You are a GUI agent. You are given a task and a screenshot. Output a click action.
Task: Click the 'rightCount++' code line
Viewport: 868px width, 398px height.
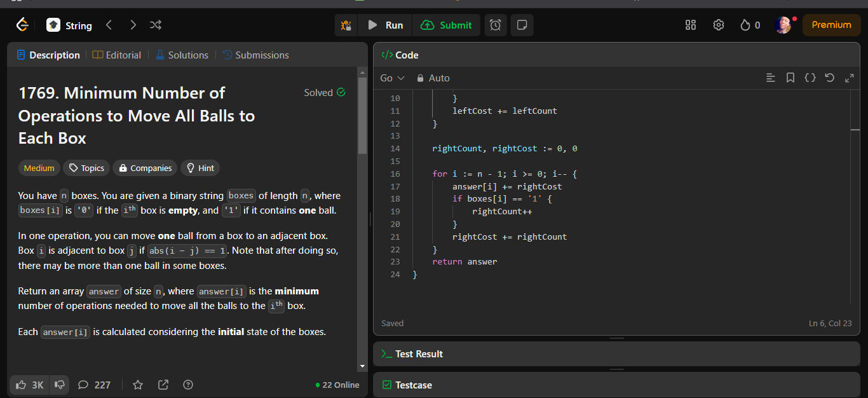[502, 212]
